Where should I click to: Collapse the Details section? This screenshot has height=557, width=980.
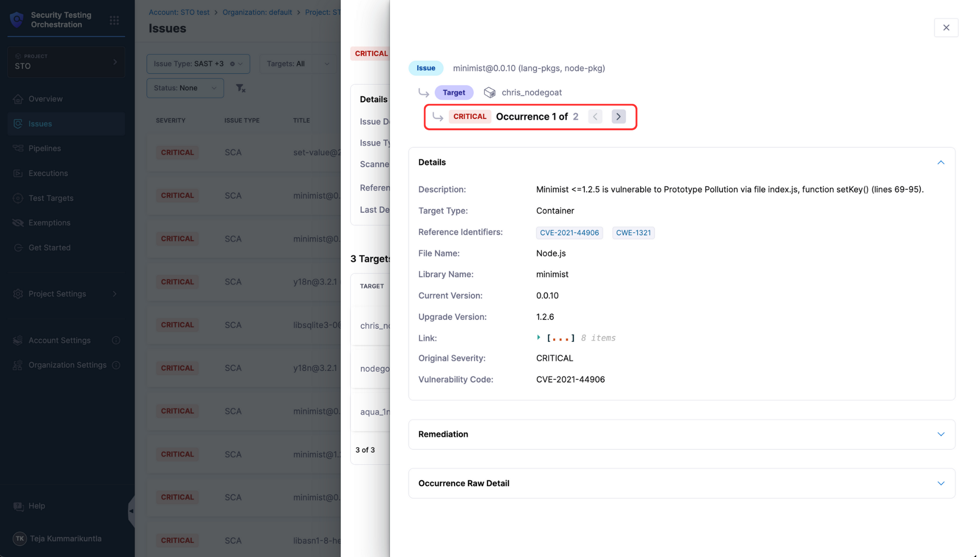[x=940, y=162]
